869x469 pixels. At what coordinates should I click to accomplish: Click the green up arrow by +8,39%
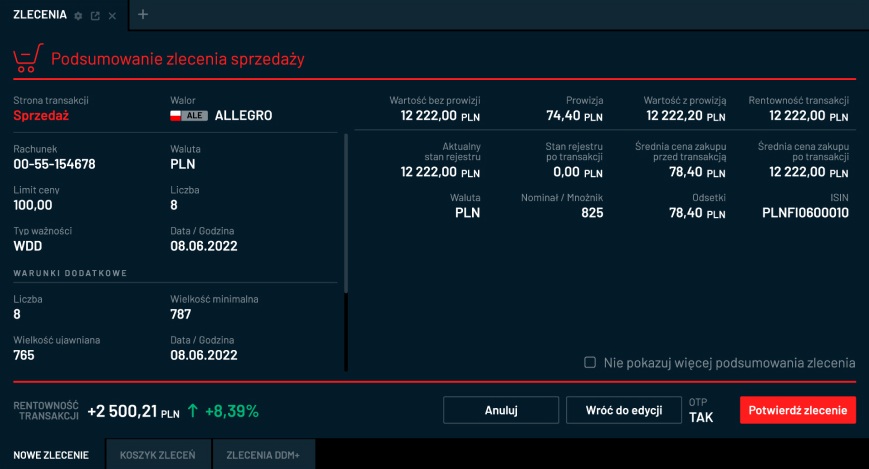(192, 411)
